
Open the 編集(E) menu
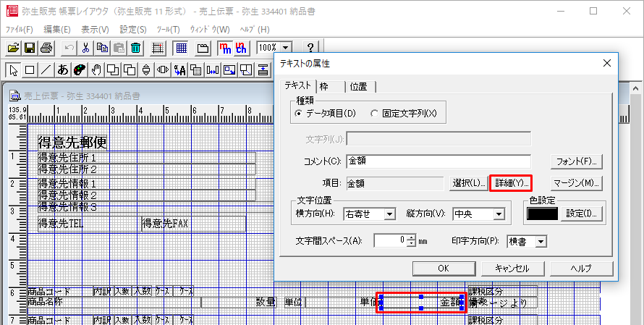(57, 30)
